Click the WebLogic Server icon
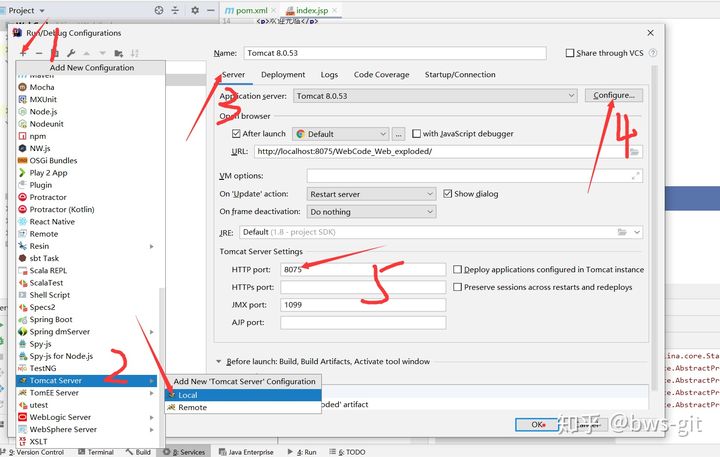 [22, 417]
